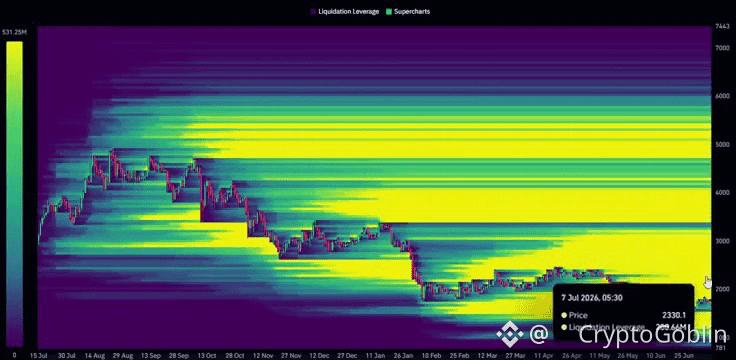Click the heatmap color scale bar
The height and width of the screenshot is (360, 736).
[x=14, y=194]
